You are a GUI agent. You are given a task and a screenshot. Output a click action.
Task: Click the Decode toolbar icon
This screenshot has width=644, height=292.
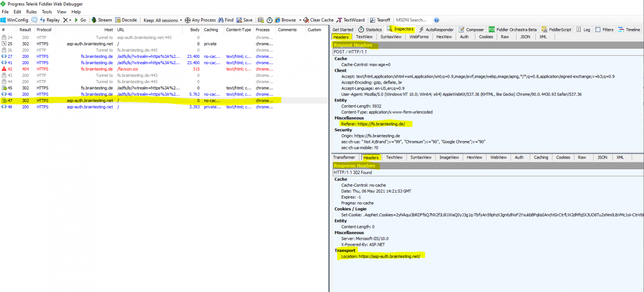[125, 20]
